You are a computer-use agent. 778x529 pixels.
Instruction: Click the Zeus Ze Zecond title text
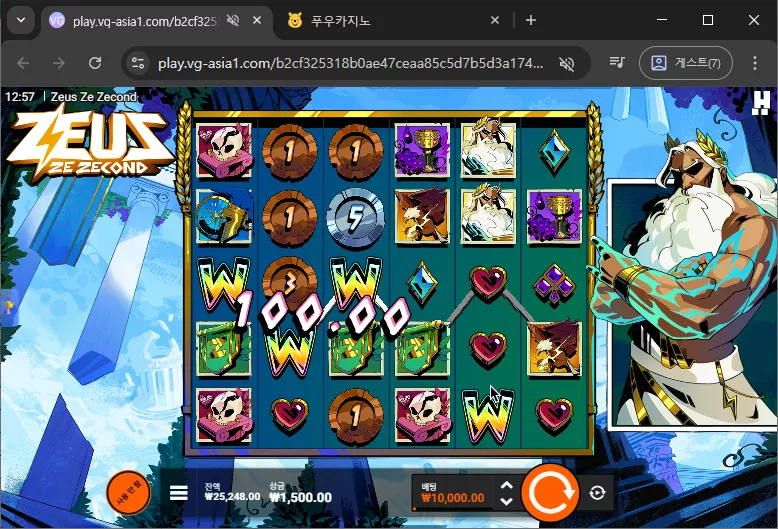pos(93,97)
